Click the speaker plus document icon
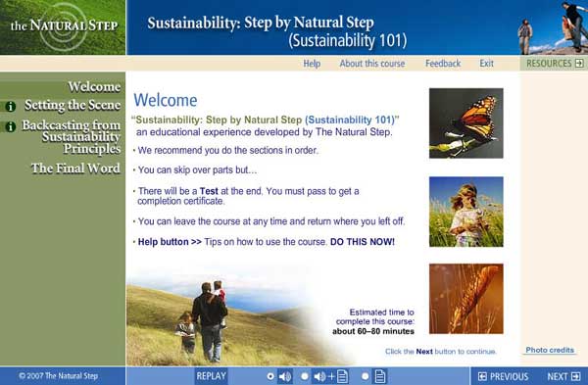The image size is (588, 385). point(331,376)
